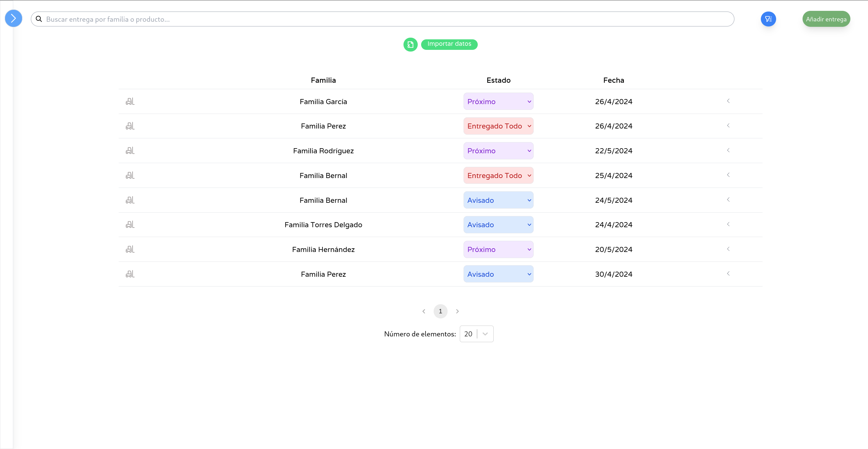Click Importar datos button

point(449,44)
